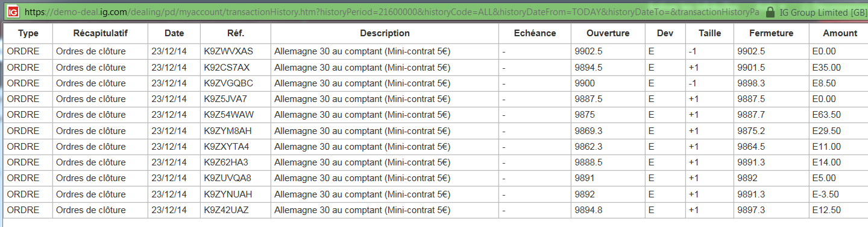This screenshot has height=227, width=868.
Task: Click the Réf. column header
Action: 236,33
